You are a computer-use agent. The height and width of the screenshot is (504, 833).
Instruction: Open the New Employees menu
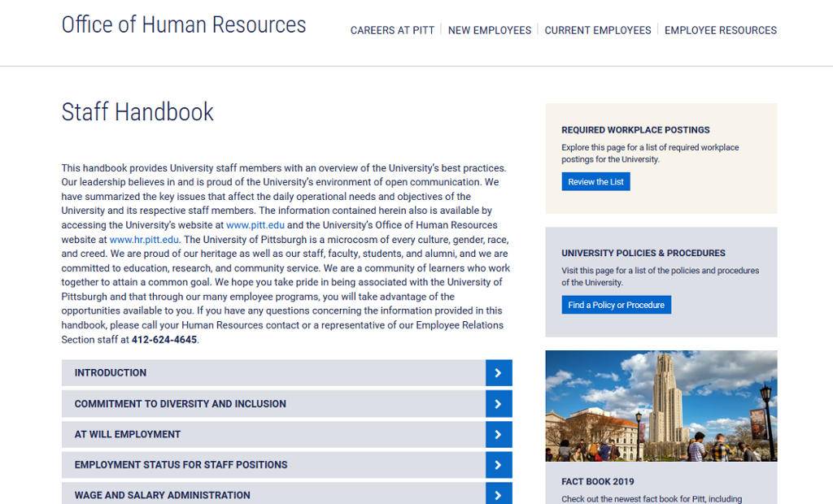click(x=489, y=30)
